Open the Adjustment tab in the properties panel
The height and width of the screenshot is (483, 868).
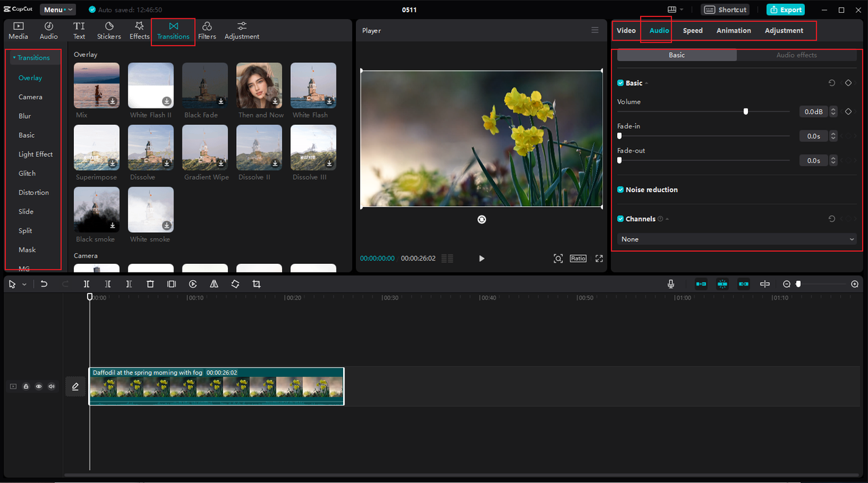click(784, 31)
